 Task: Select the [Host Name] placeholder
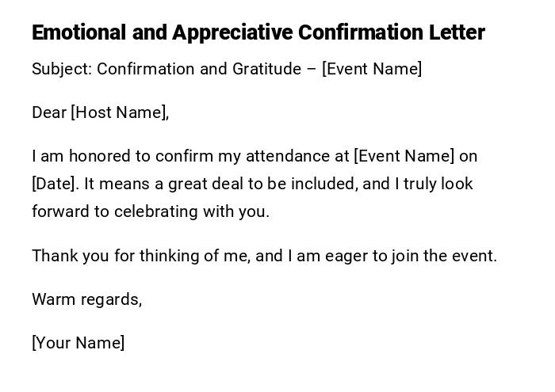click(120, 112)
